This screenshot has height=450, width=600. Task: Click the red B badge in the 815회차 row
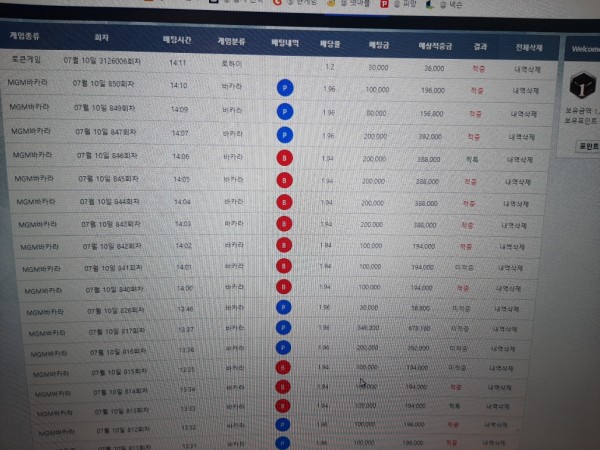283,367
